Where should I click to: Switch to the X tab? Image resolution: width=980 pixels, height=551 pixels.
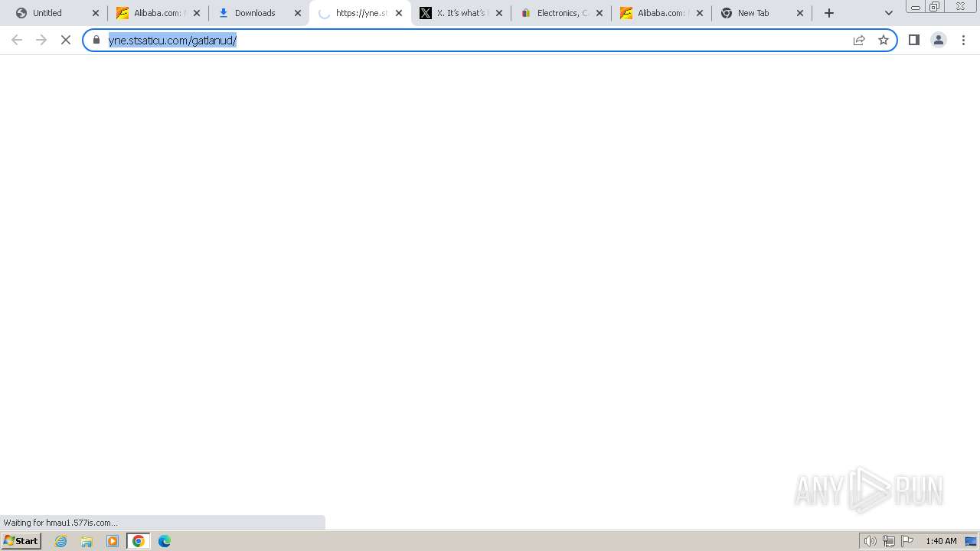459,13
